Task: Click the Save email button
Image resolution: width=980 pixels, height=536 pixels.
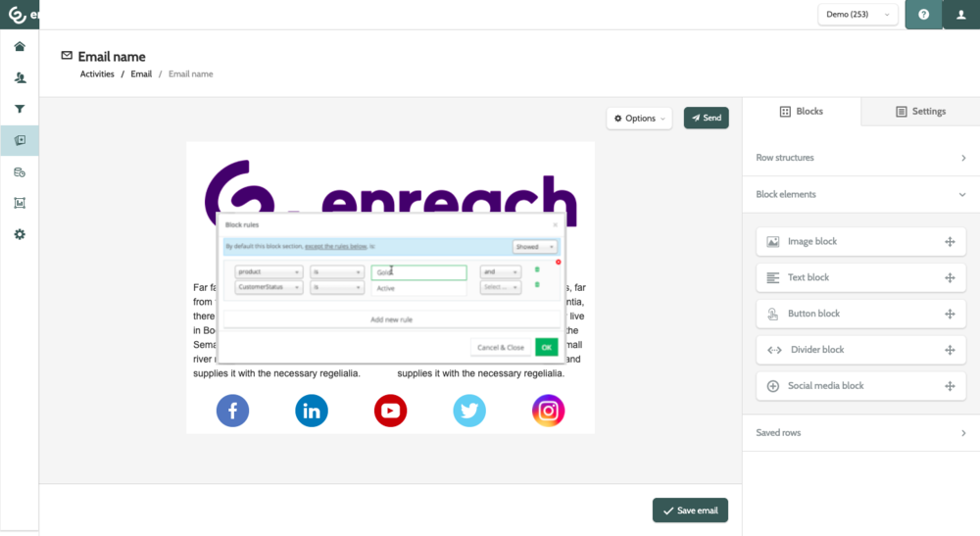Action: click(690, 511)
